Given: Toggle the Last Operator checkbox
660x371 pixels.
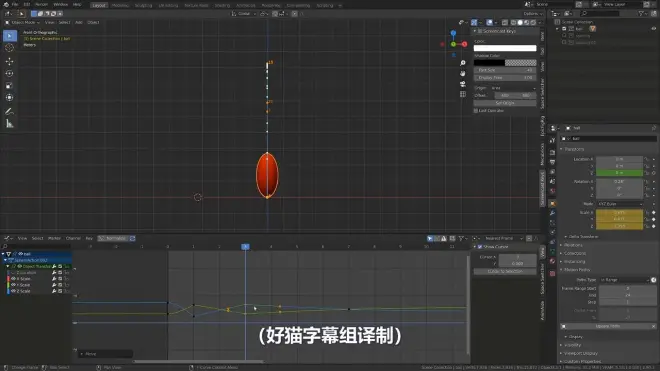Looking at the screenshot, I should (x=476, y=111).
